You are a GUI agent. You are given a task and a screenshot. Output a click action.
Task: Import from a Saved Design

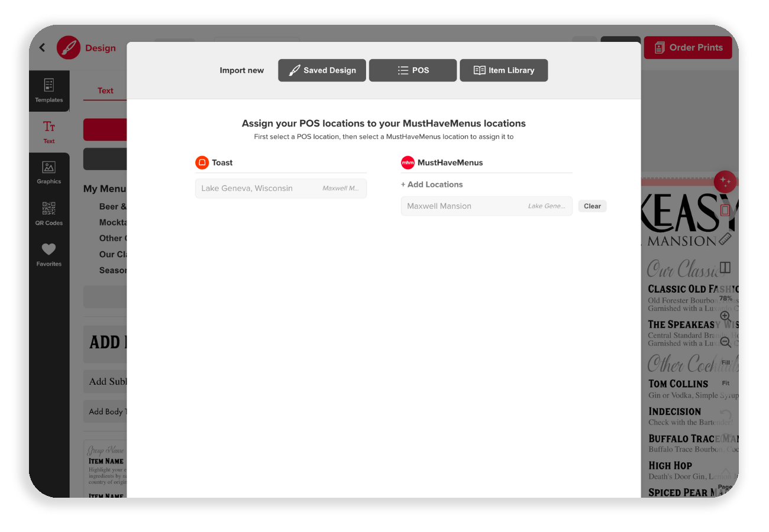coord(322,70)
